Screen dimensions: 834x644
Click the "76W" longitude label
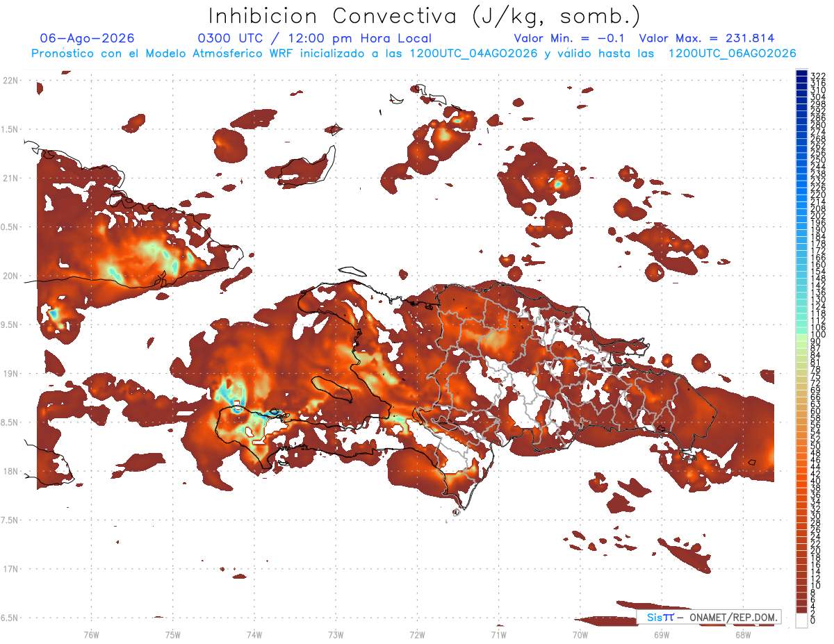tap(91, 634)
